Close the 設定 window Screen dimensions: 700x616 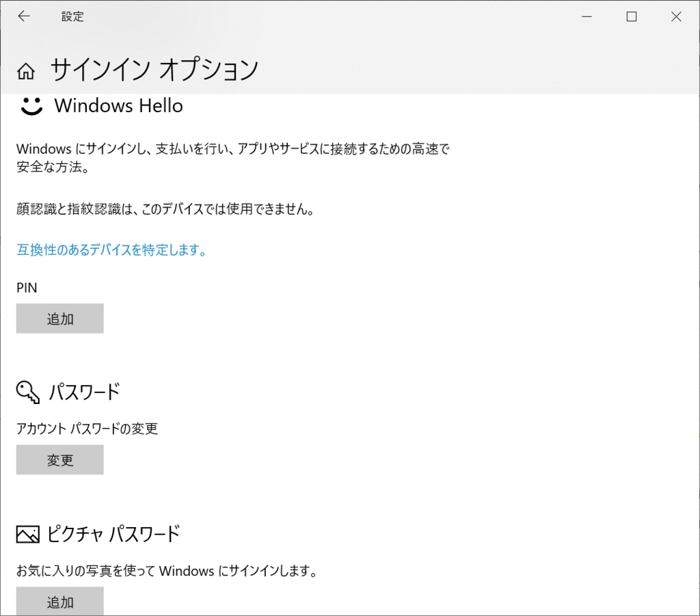[x=676, y=16]
